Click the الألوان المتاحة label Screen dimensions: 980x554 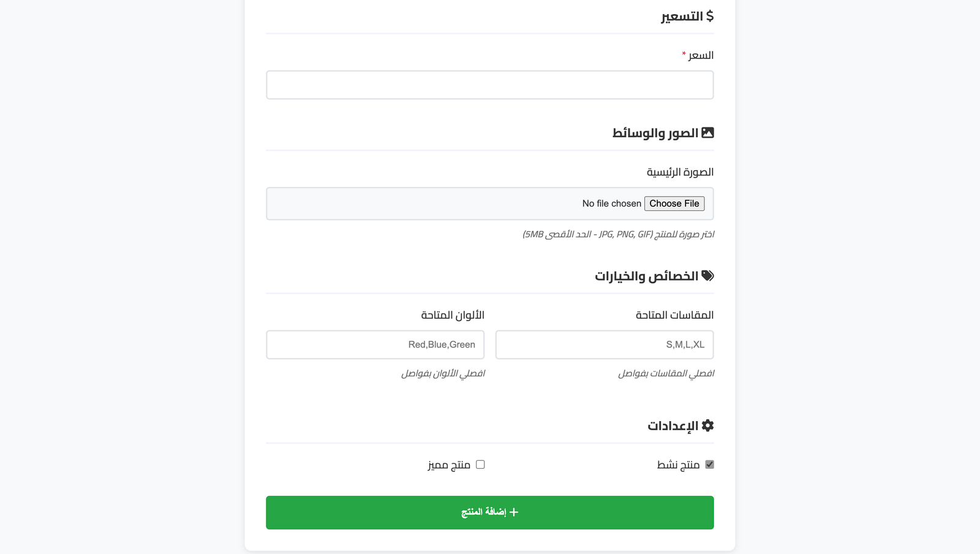coord(453,315)
